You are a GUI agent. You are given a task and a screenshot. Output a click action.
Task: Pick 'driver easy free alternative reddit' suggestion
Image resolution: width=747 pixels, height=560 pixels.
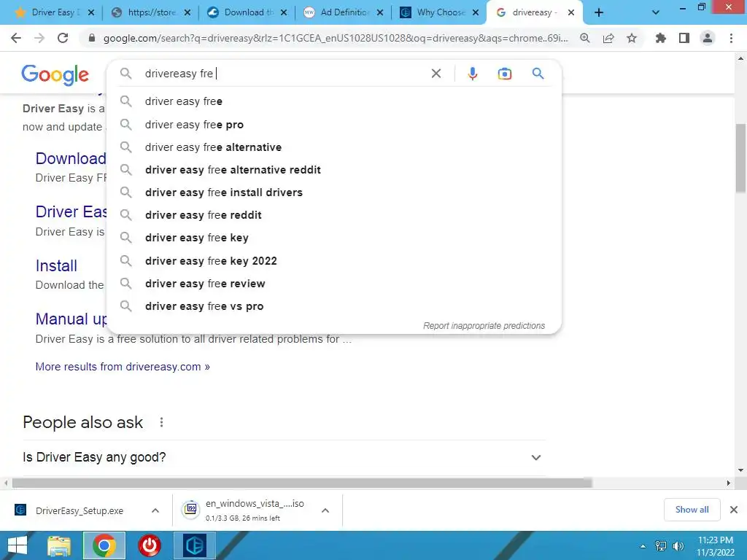point(333,169)
